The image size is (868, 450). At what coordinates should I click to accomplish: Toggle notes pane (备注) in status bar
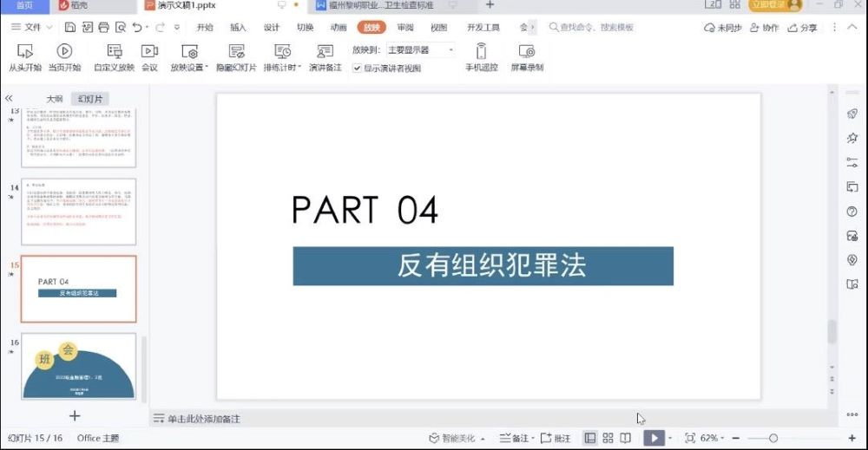click(517, 438)
